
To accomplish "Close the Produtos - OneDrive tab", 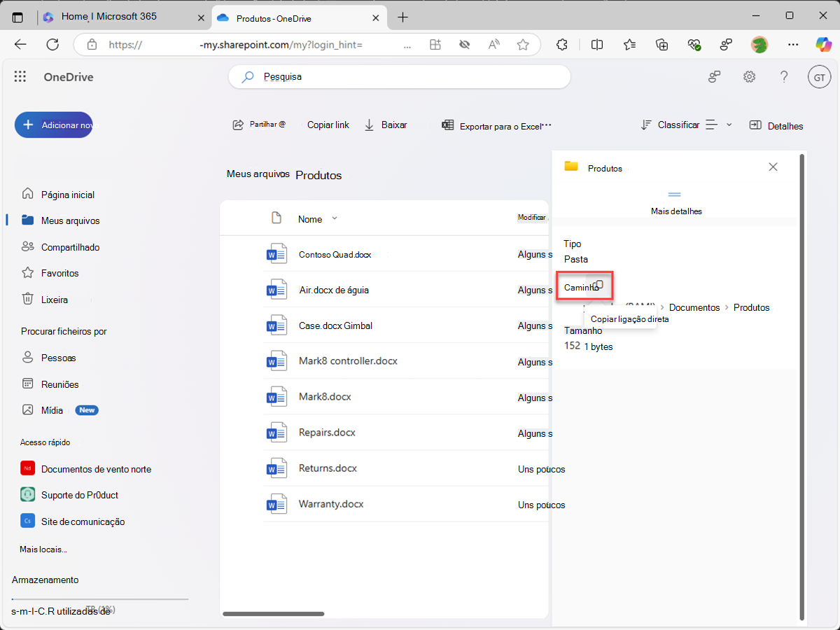I will tap(376, 17).
